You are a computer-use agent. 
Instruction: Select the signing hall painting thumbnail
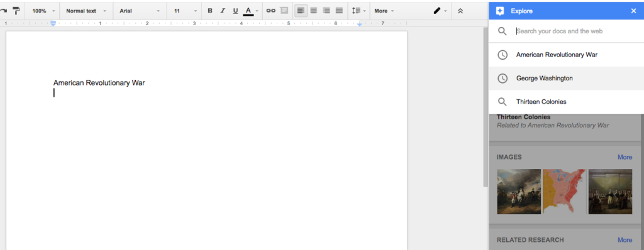coord(610,192)
